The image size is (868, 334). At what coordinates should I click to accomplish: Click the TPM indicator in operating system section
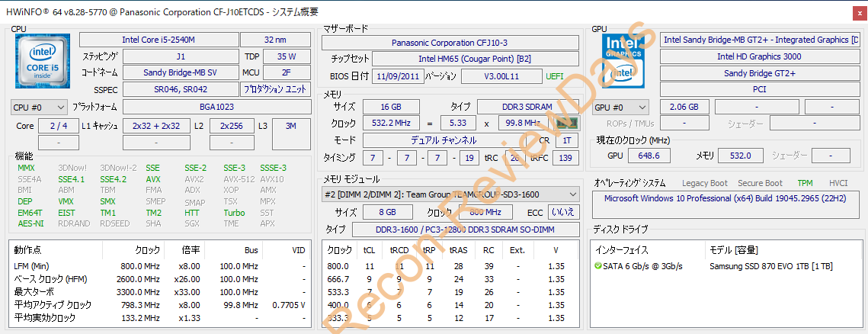(x=805, y=183)
